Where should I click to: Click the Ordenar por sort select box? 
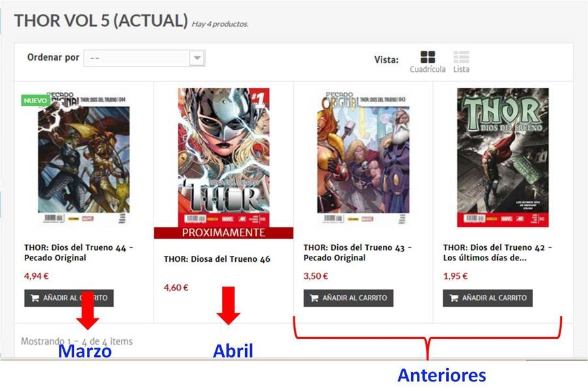click(x=144, y=58)
